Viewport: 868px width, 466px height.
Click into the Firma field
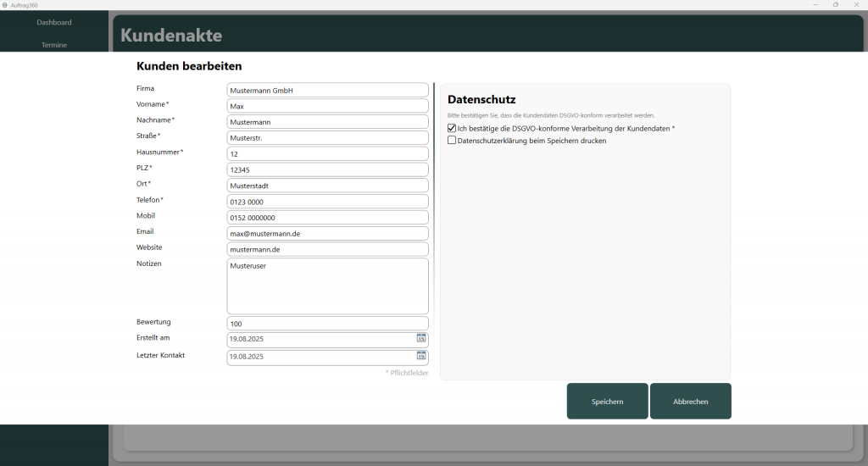click(x=327, y=90)
